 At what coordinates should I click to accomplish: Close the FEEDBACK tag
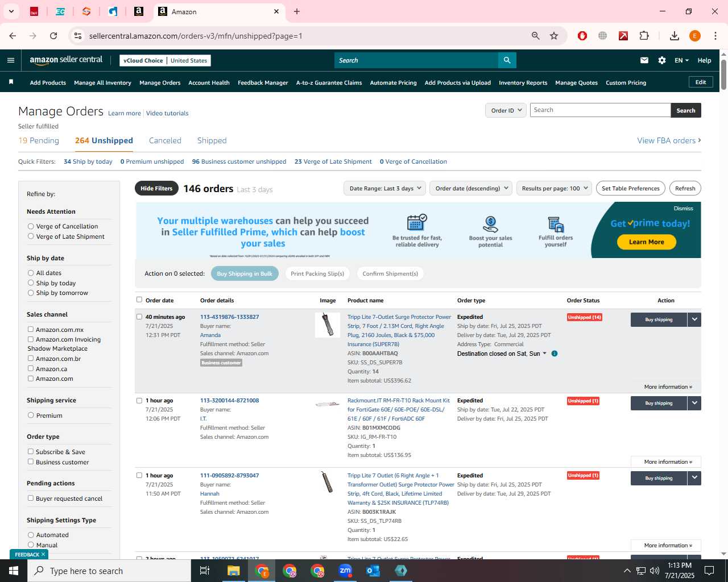click(x=43, y=554)
